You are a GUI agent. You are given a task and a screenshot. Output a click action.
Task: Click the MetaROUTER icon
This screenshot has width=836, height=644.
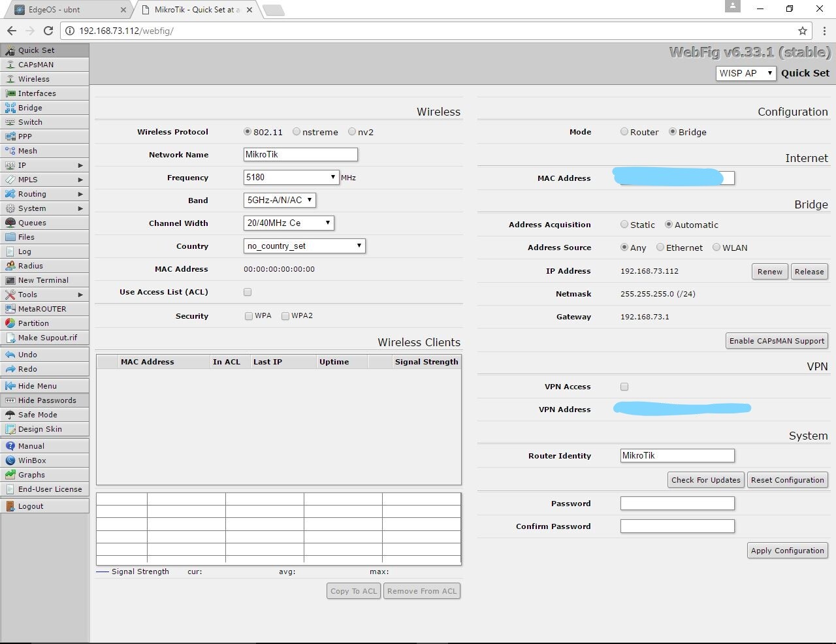(x=10, y=309)
